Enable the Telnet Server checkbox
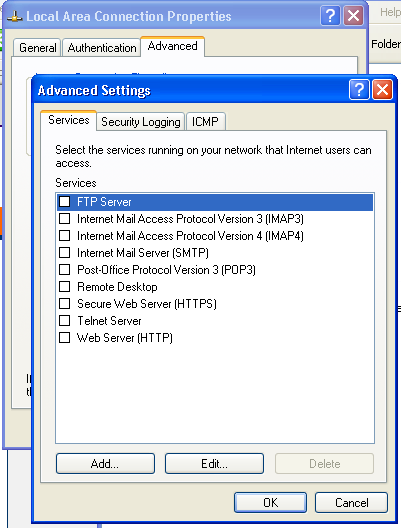Screen dimensions: 401x530 (65, 320)
